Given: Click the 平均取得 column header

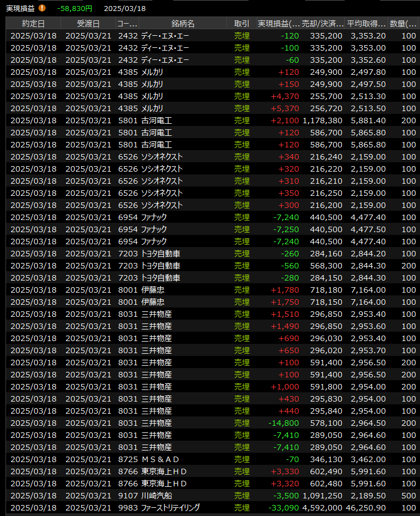Looking at the screenshot, I should coord(366,24).
